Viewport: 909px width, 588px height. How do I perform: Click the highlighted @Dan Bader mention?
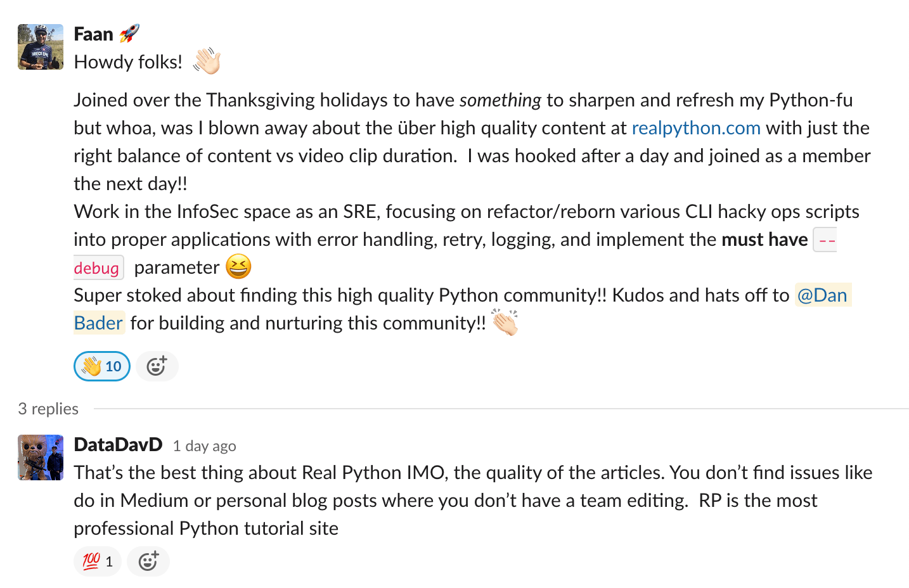click(x=822, y=294)
